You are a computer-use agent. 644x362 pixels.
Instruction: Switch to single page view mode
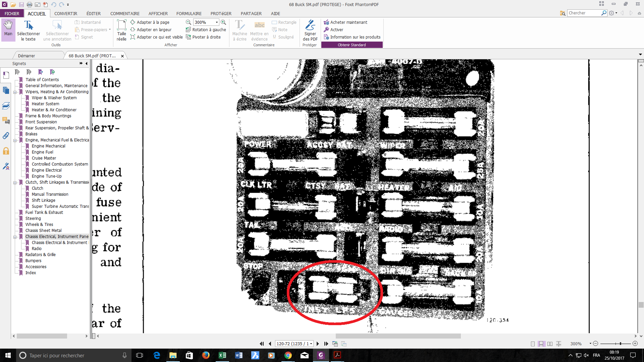point(533,344)
